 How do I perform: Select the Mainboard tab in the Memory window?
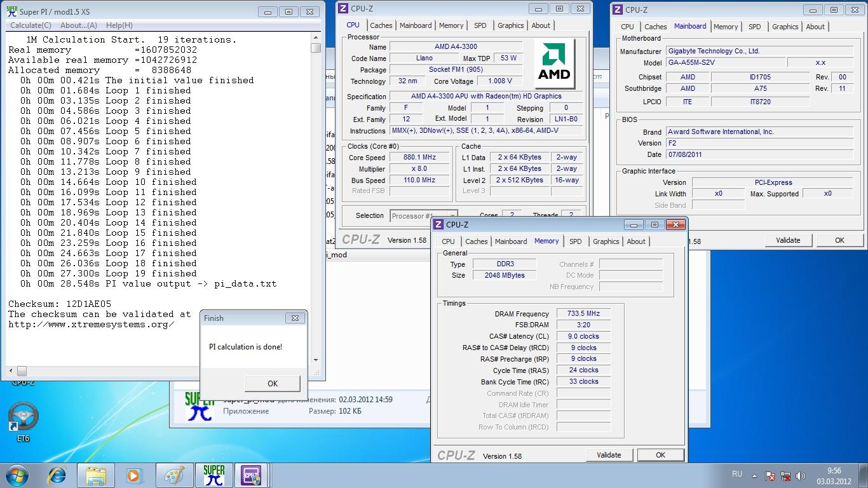coord(511,241)
